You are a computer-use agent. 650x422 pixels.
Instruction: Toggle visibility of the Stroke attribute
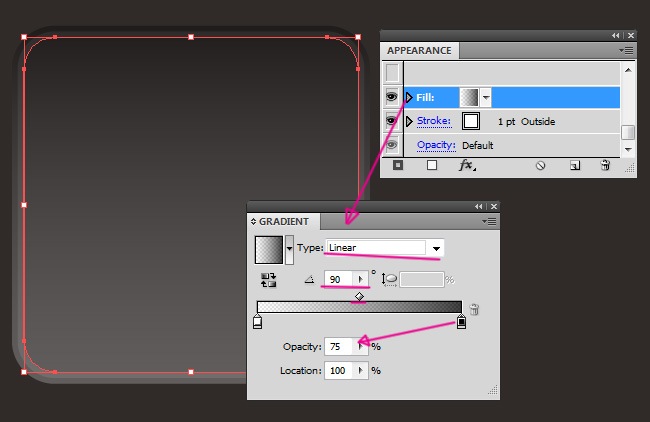click(x=392, y=121)
